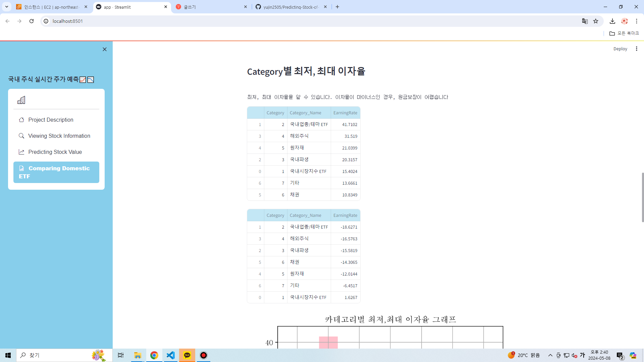
Task: Click the page vertical scrollbar thumb
Action: [x=642, y=197]
